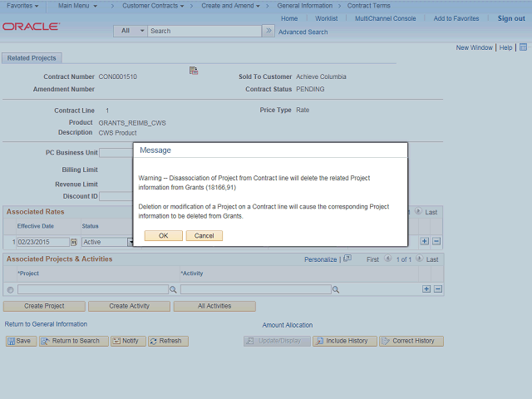Open the Project lookup magnifier
Viewport: 532px width, 399px height.
(x=173, y=289)
